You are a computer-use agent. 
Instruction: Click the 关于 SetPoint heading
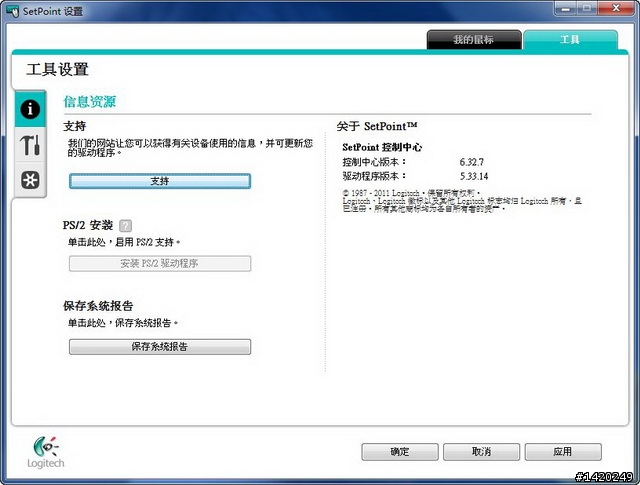click(377, 126)
